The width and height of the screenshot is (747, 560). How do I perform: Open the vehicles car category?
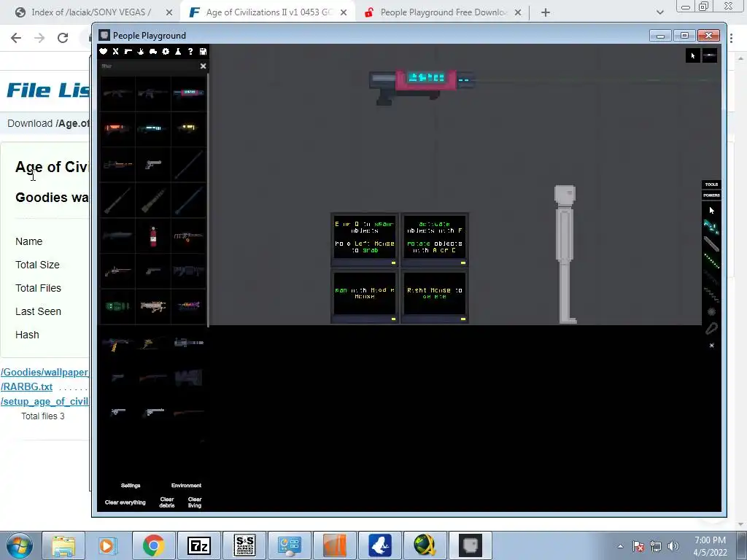coord(153,52)
